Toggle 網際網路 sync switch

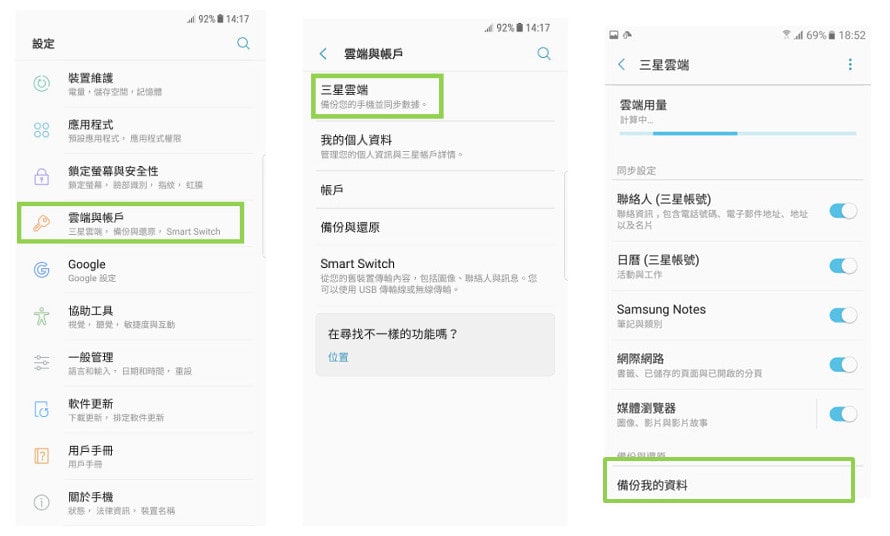click(x=843, y=365)
